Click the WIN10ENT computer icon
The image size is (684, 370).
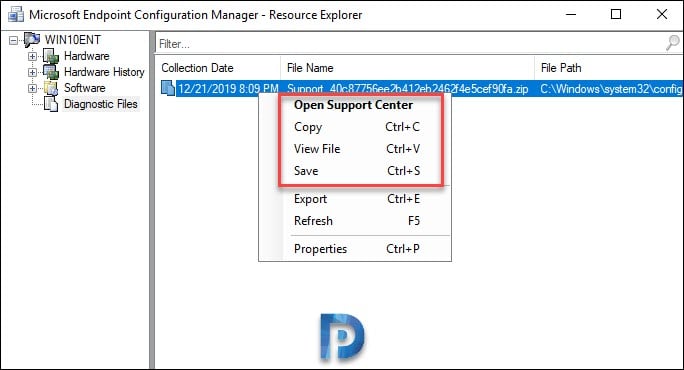coord(32,40)
